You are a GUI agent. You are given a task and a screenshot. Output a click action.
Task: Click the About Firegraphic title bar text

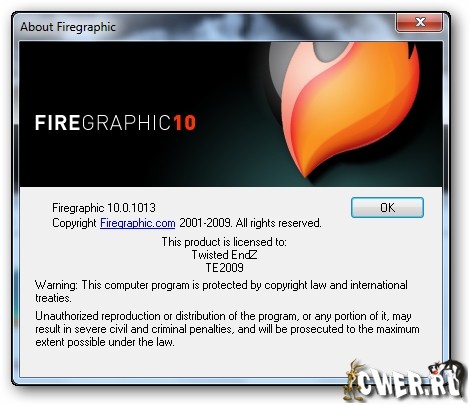pyautogui.click(x=68, y=27)
